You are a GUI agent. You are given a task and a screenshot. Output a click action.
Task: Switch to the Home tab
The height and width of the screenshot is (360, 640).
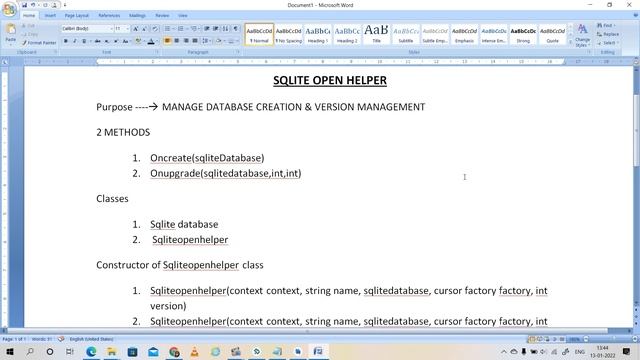pyautogui.click(x=29, y=16)
